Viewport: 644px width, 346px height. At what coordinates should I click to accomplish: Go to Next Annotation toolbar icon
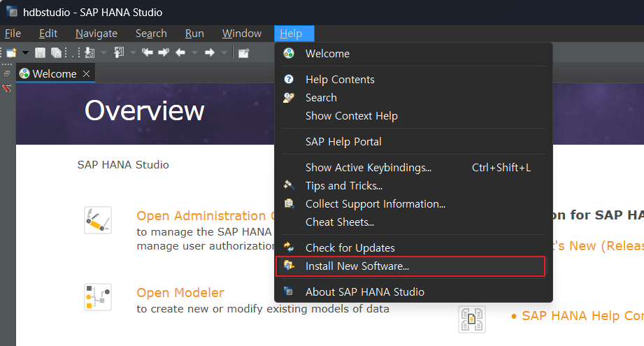[x=90, y=52]
